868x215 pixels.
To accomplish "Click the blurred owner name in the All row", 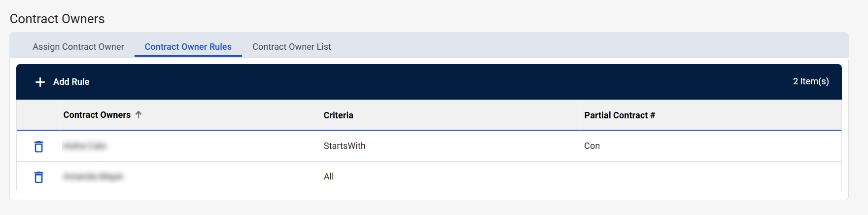I will 93,177.
